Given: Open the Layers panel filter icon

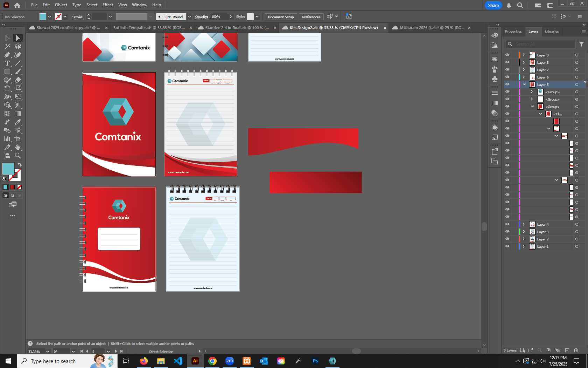Looking at the screenshot, I should [581, 44].
